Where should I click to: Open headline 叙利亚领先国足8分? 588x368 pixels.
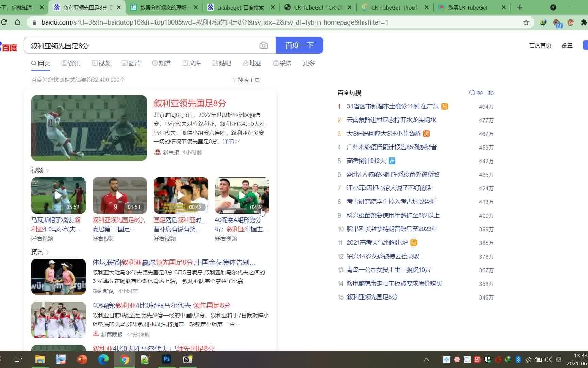pos(190,103)
